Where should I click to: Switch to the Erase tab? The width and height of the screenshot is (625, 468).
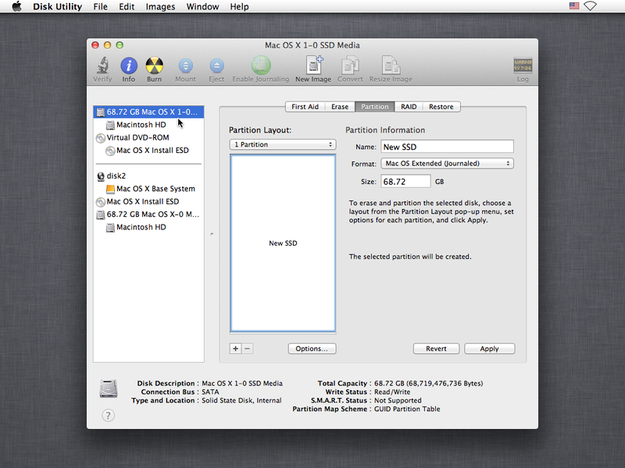coord(340,107)
